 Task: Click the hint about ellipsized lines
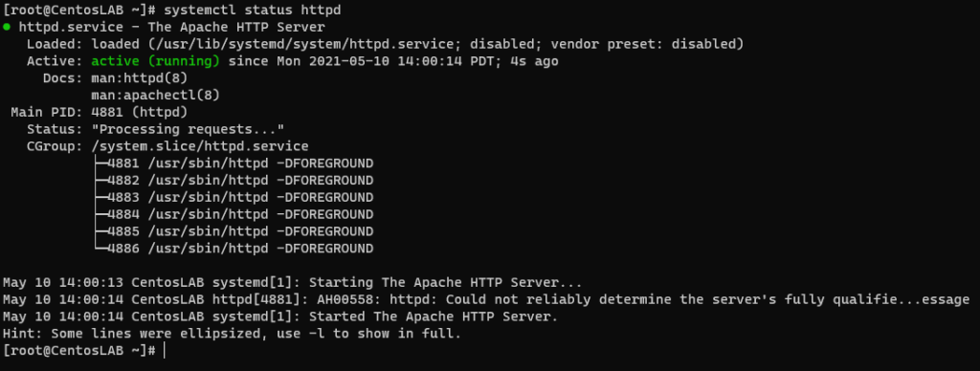pos(232,334)
